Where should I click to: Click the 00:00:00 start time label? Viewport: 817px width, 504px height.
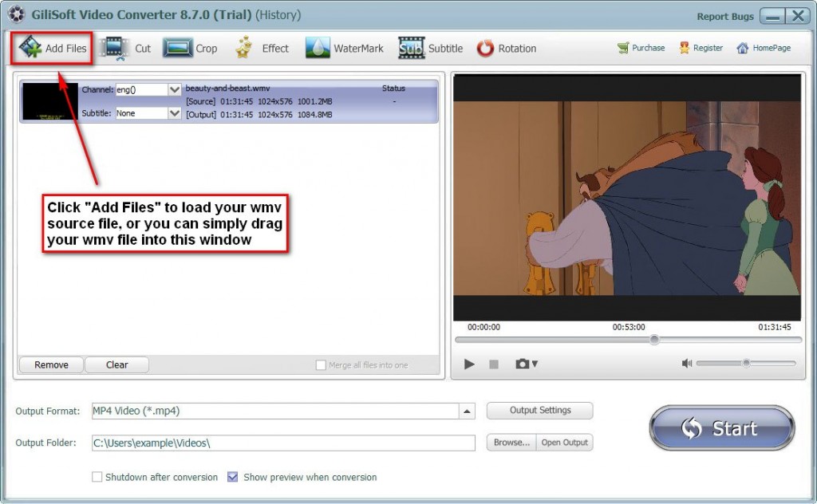483,327
